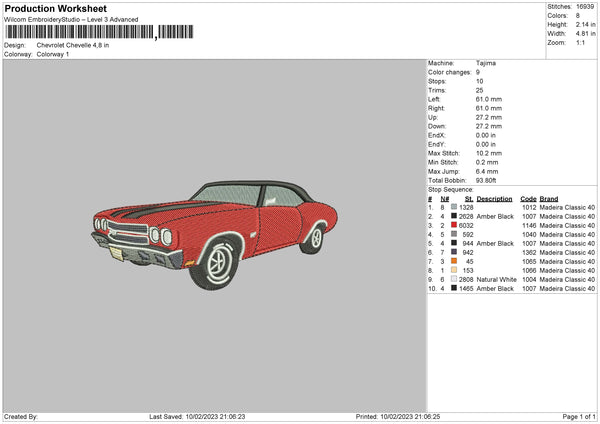Click the N# column header
This screenshot has height=424, width=600.
click(x=445, y=199)
